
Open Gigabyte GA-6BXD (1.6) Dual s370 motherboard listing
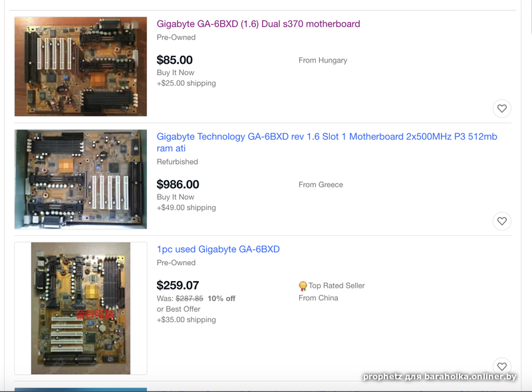tap(258, 24)
